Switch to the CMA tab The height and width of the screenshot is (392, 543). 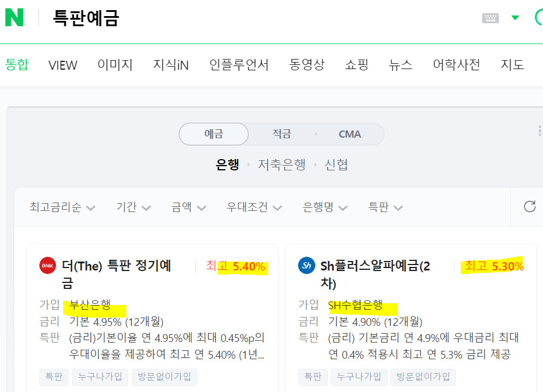350,134
